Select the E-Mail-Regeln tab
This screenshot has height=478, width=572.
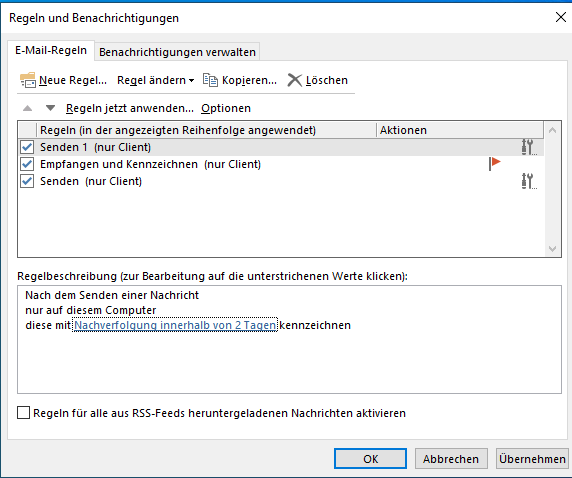point(51,50)
